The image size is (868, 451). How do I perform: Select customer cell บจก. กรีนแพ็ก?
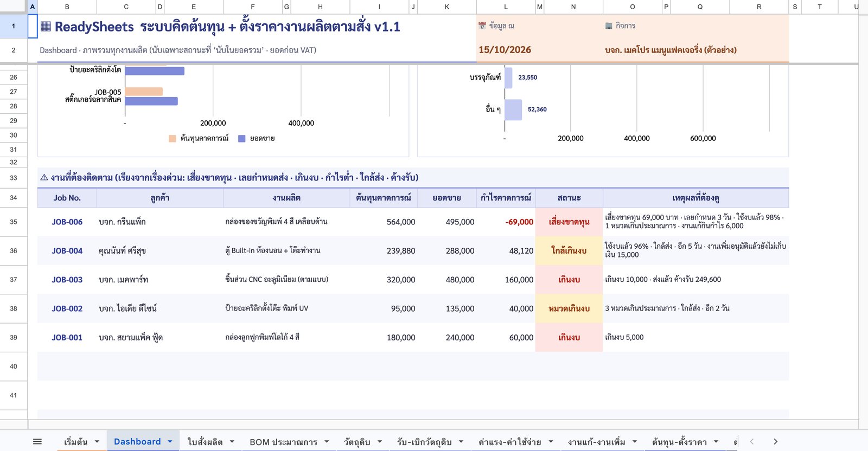pyautogui.click(x=160, y=222)
